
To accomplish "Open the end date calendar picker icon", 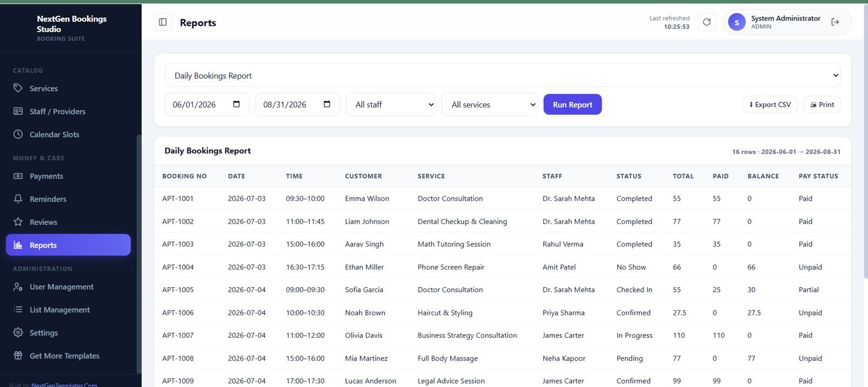I will (x=327, y=104).
